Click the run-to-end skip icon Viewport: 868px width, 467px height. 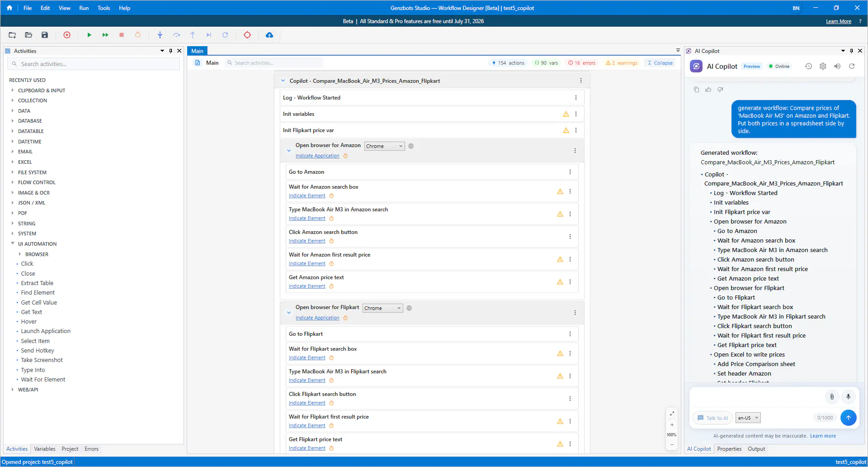(209, 35)
